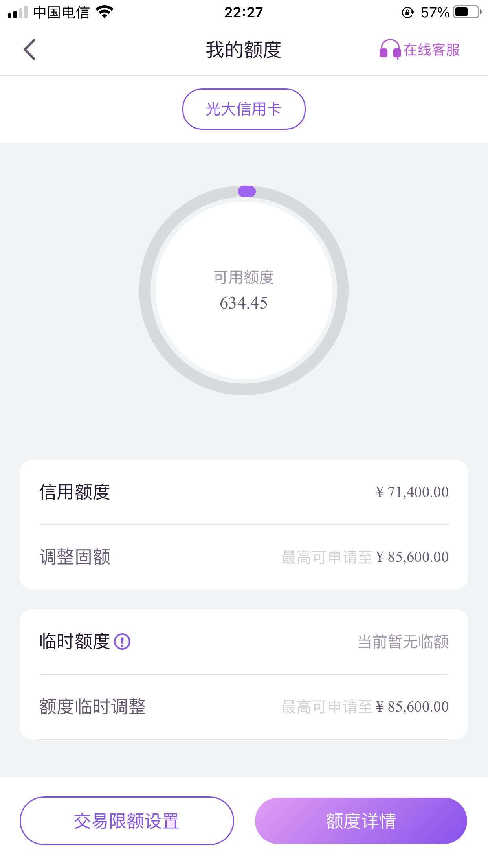
Task: Tap the purple progress ring marker
Action: (247, 191)
